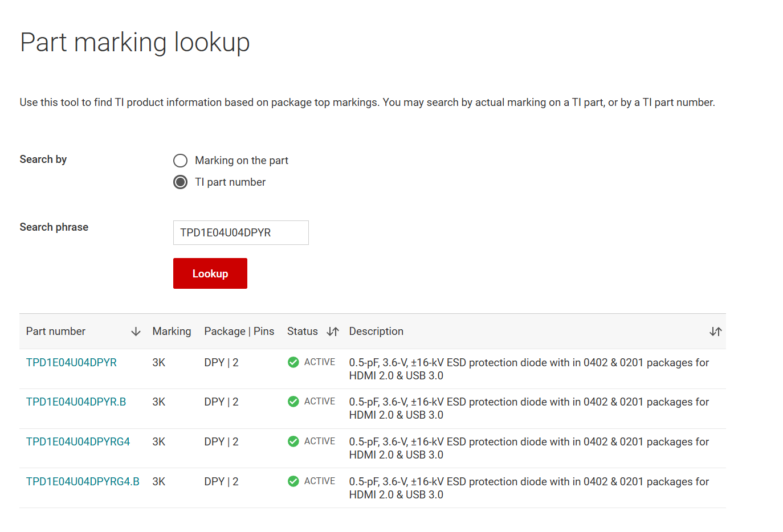The image size is (783, 532).
Task: Click ACTIVE status text in TPD1E04U04DPYRG4.B row
Action: 320,481
